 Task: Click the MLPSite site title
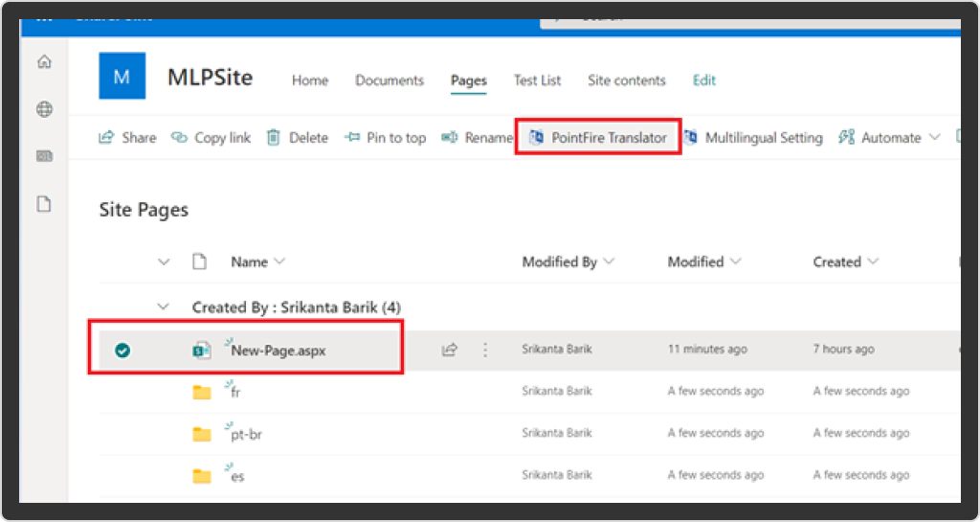click(210, 78)
